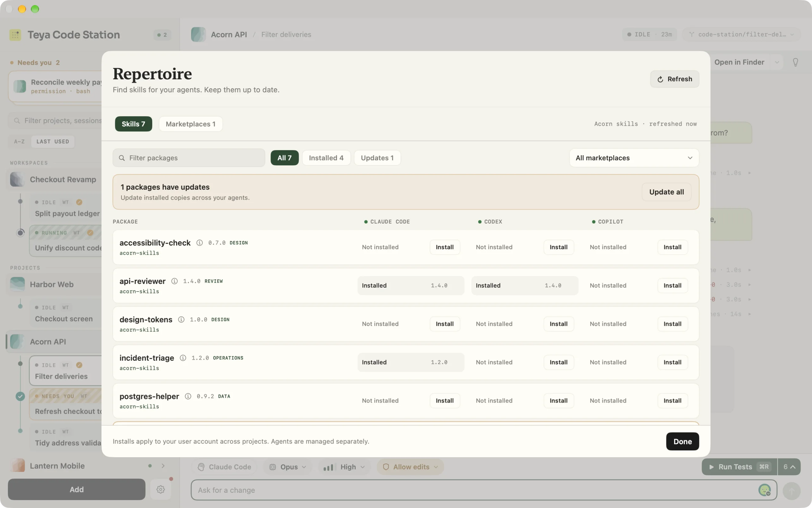The width and height of the screenshot is (812, 508).
Task: Expand the Open in Finder dropdown arrow
Action: pyautogui.click(x=777, y=63)
